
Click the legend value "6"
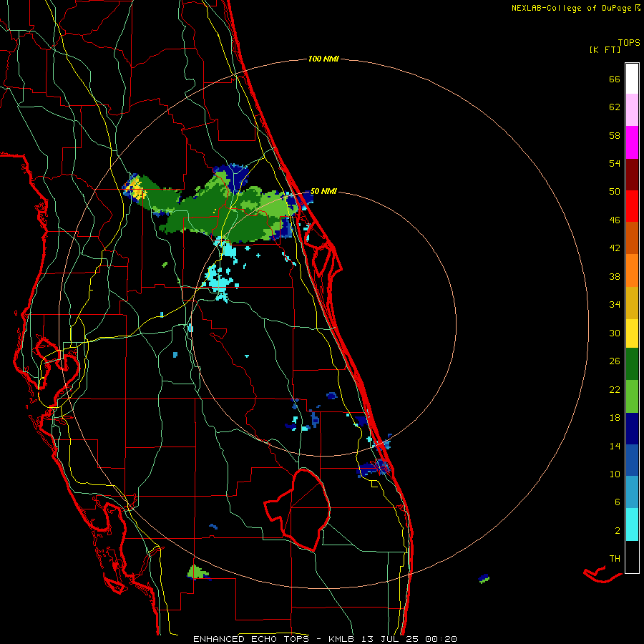(617, 502)
